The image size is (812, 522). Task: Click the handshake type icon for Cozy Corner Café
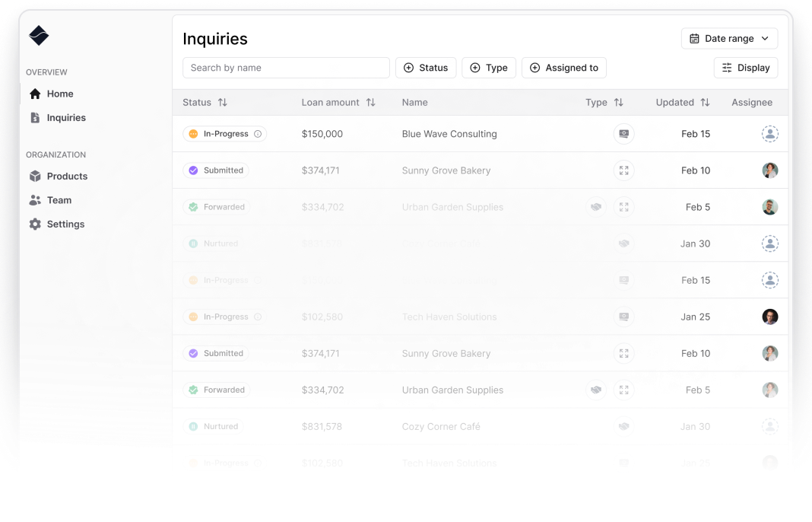click(x=623, y=427)
